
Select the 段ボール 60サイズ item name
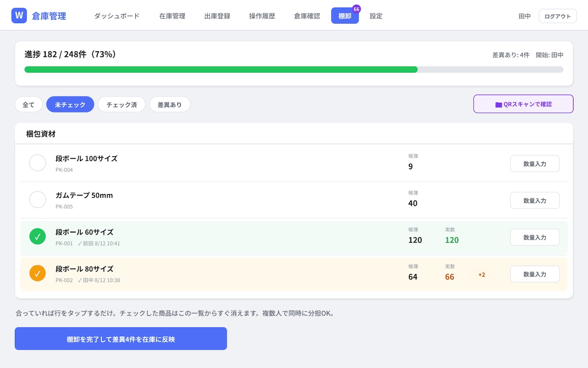(84, 232)
